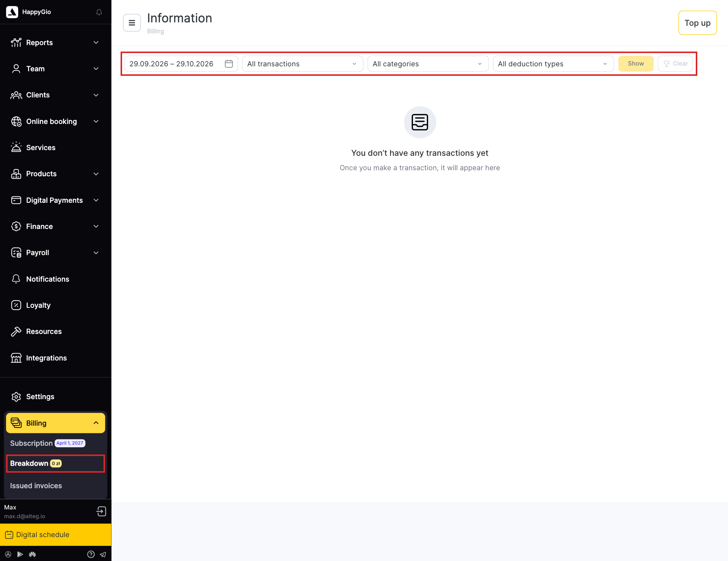Expand the Payroll menu chevron
Image resolution: width=728 pixels, height=561 pixels.
(96, 253)
